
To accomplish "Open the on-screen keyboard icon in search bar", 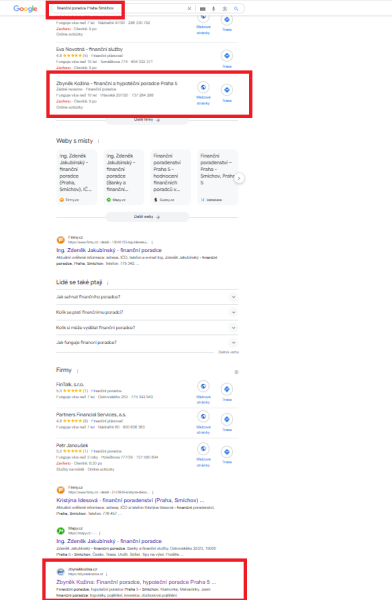I will [x=203, y=8].
